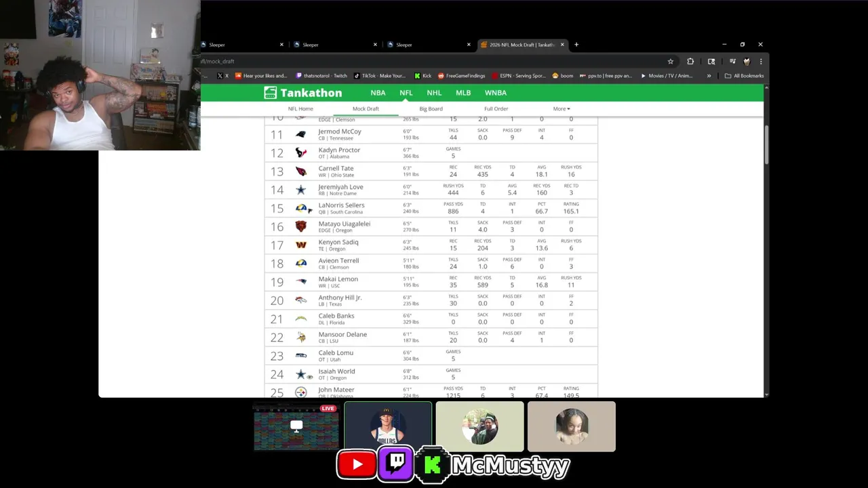Open the browser extensions puzzle icon
Image resolution: width=868 pixels, height=488 pixels.
[690, 61]
